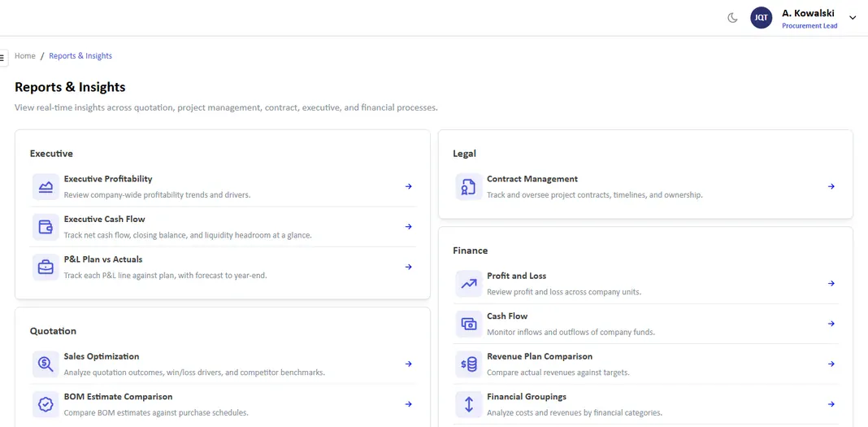Image resolution: width=868 pixels, height=427 pixels.
Task: Click the Financial Groupings up-down arrow icon
Action: pos(468,405)
